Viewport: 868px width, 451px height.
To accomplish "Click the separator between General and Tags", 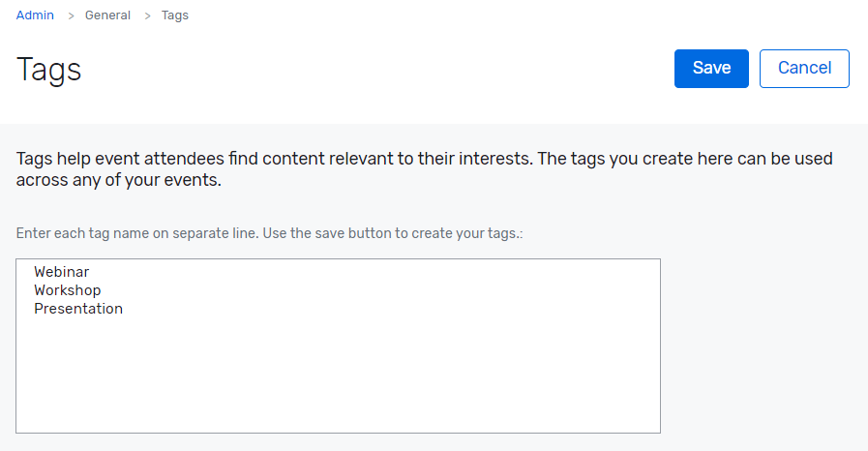I will (147, 15).
